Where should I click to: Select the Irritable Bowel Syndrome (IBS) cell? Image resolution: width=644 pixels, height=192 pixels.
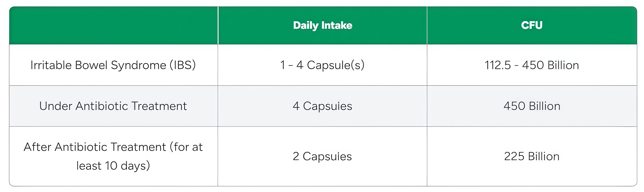pos(113,65)
